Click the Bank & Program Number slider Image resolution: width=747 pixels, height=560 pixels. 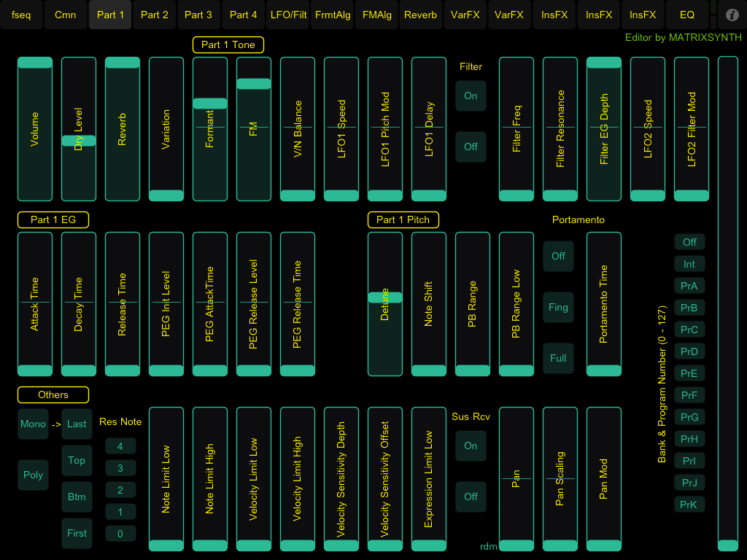pos(727,303)
